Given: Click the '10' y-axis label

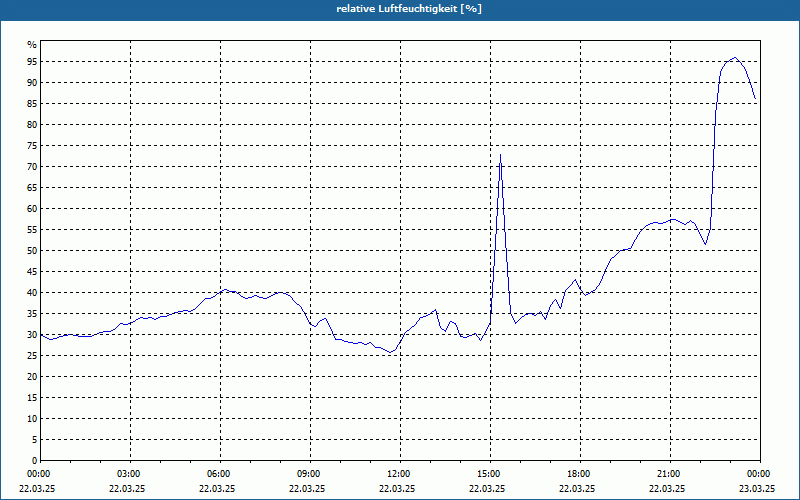Looking at the screenshot, I should point(32,419).
